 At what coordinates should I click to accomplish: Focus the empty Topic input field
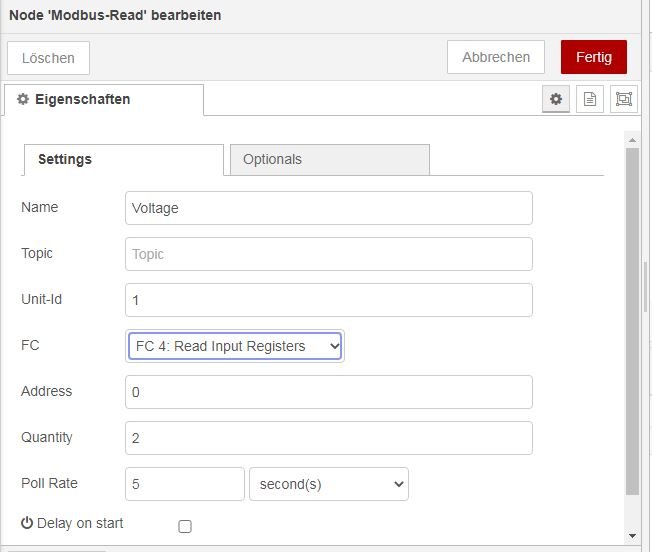[328, 254]
